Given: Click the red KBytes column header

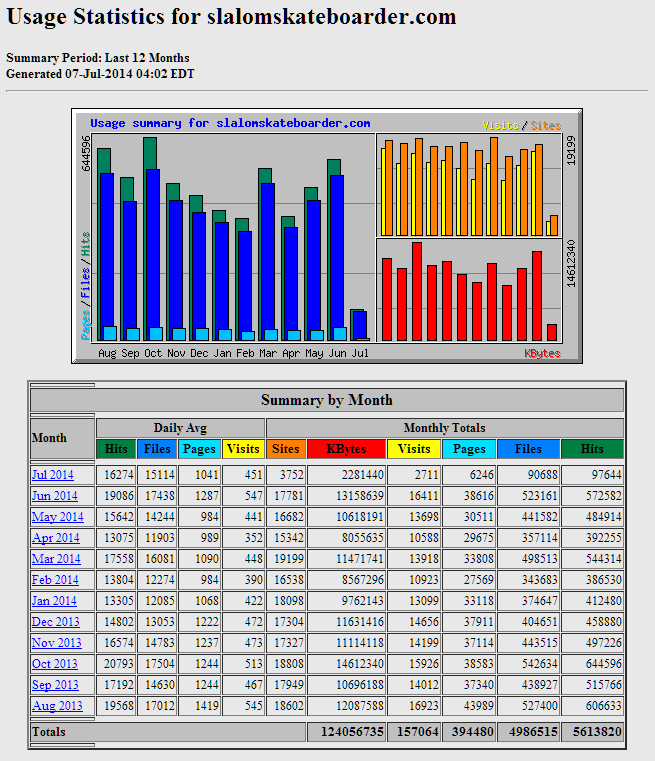Looking at the screenshot, I should coord(346,449).
